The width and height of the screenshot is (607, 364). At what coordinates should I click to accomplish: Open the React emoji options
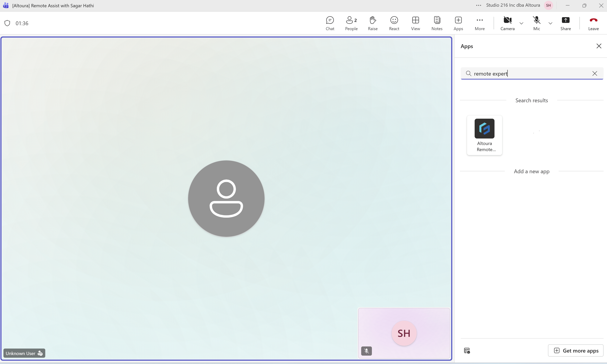pyautogui.click(x=394, y=23)
